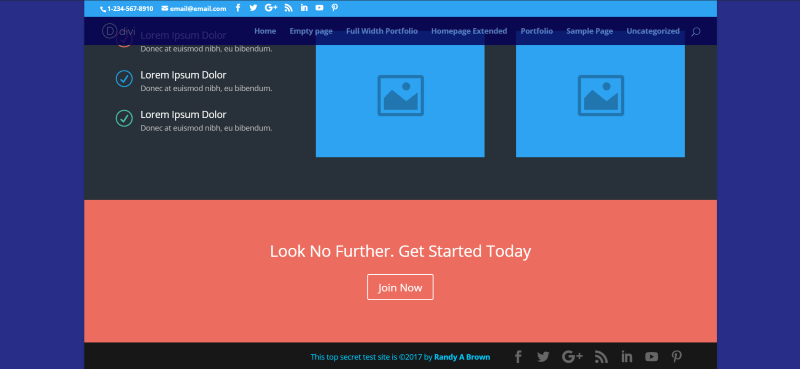The image size is (800, 369).
Task: Open the Google+ icon in the top bar
Action: click(271, 8)
